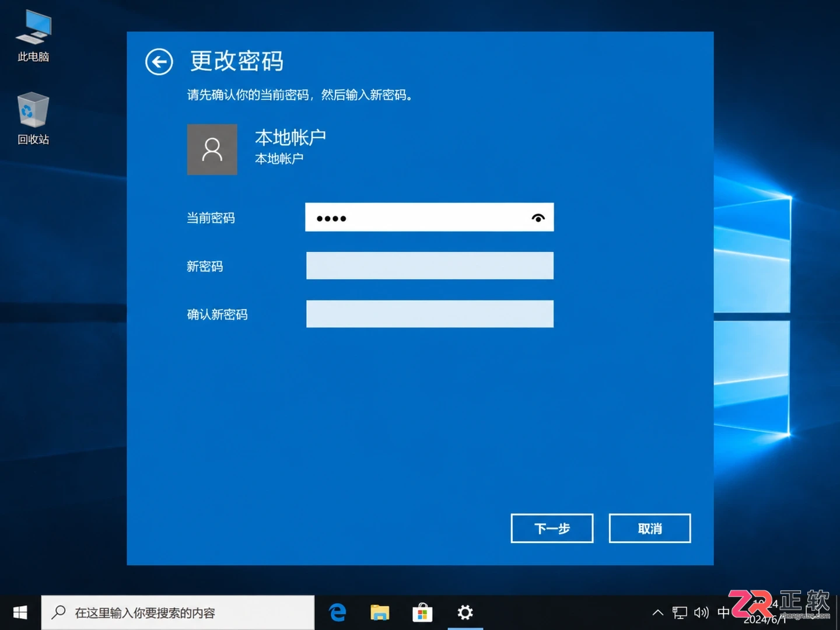The image size is (840, 630).
Task: Click the 取消 button
Action: (650, 528)
